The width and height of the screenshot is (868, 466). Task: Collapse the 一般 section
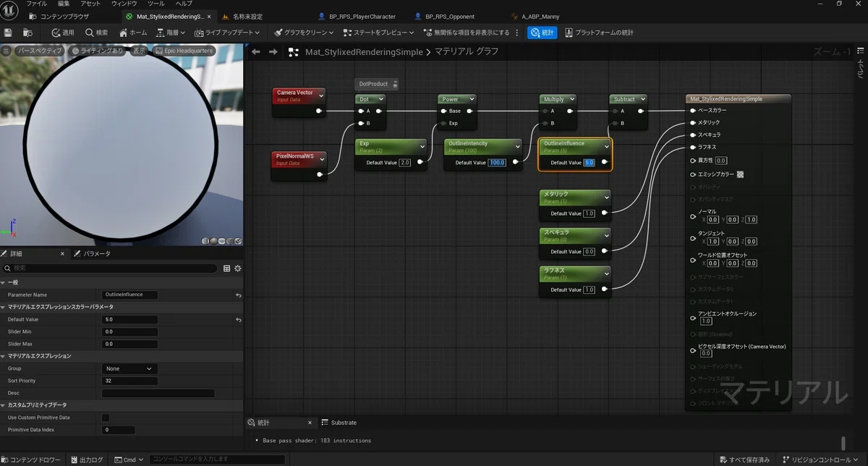(4, 282)
